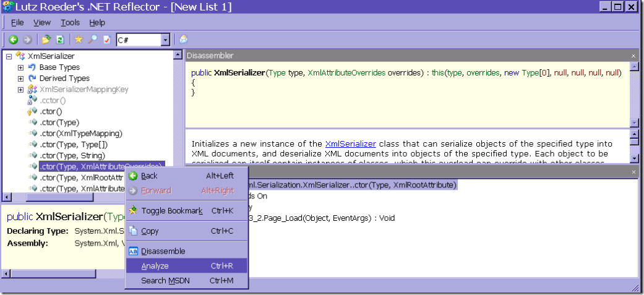Screen dimensions: 644x295
Task: Select the highlighted XmlSerializer..ctor analyzer row
Action: 353,186
